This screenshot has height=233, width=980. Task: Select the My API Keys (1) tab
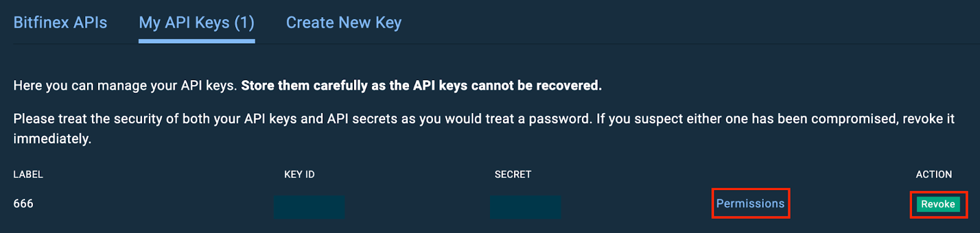197,23
